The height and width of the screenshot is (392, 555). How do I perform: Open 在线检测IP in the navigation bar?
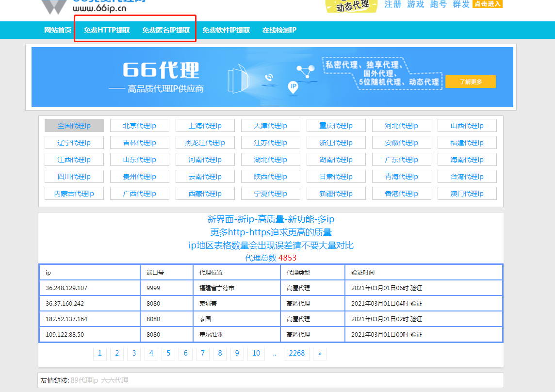tap(279, 30)
